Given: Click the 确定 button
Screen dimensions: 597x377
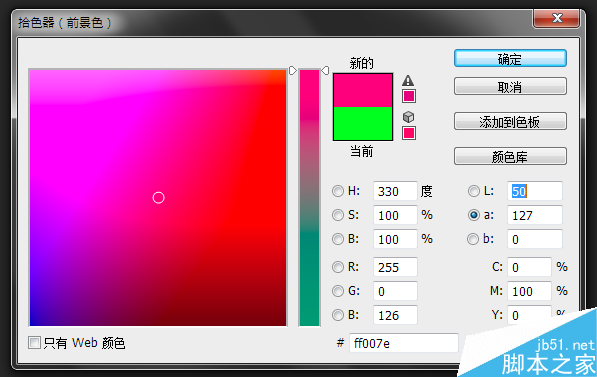Looking at the screenshot, I should point(510,59).
